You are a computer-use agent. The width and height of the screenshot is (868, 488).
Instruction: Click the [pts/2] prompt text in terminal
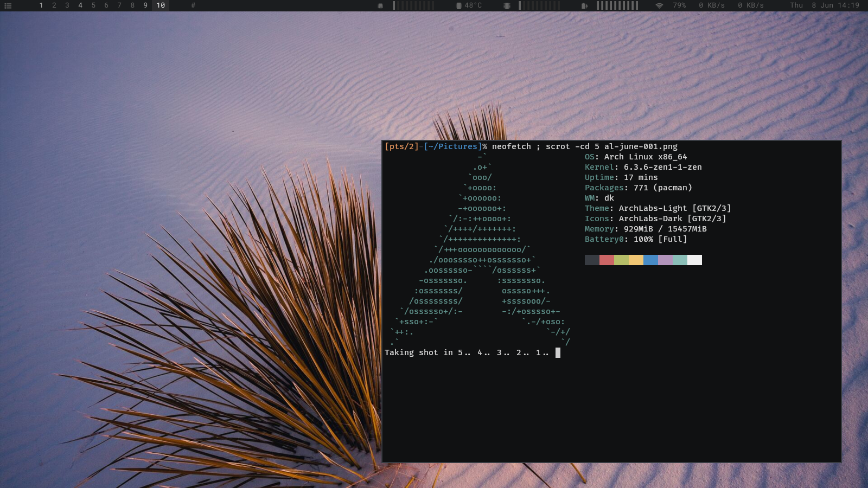pyautogui.click(x=401, y=146)
